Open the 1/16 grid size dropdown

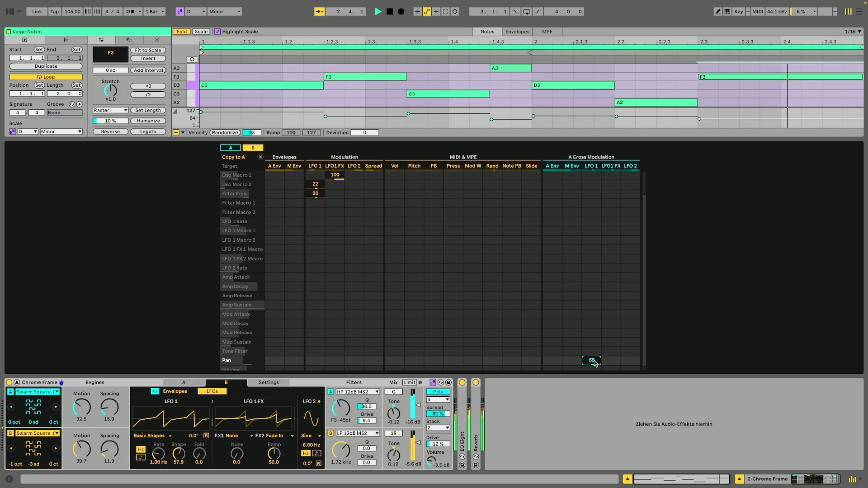tap(853, 32)
